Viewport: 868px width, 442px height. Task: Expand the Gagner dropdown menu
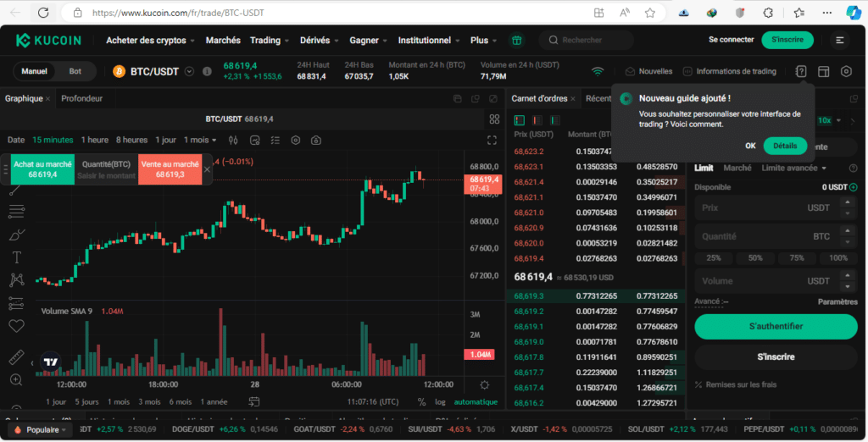(368, 41)
